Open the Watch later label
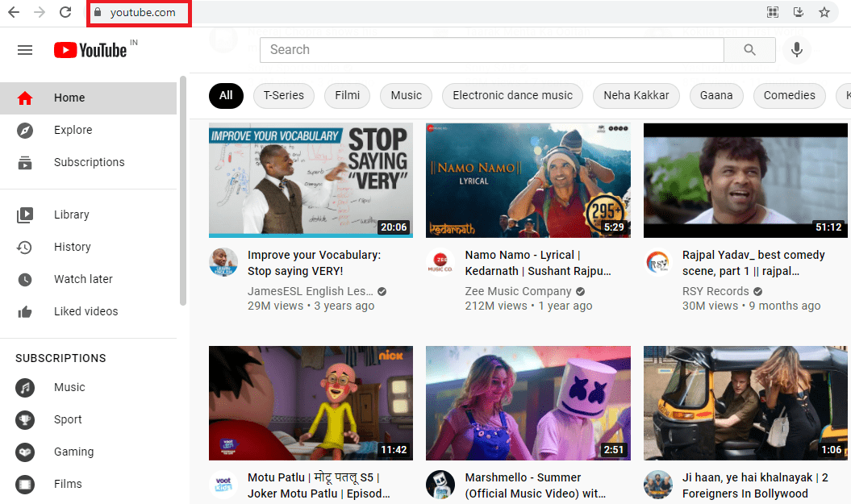 click(x=83, y=279)
